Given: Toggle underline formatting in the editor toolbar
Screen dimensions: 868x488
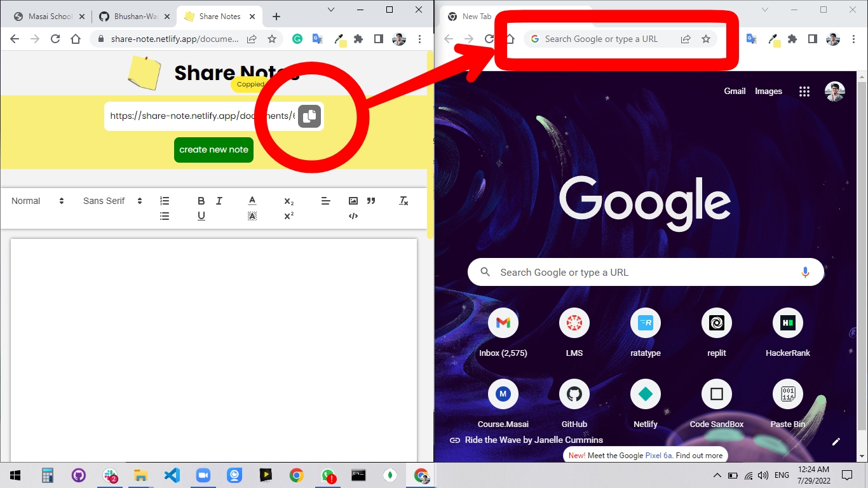Looking at the screenshot, I should (x=201, y=216).
